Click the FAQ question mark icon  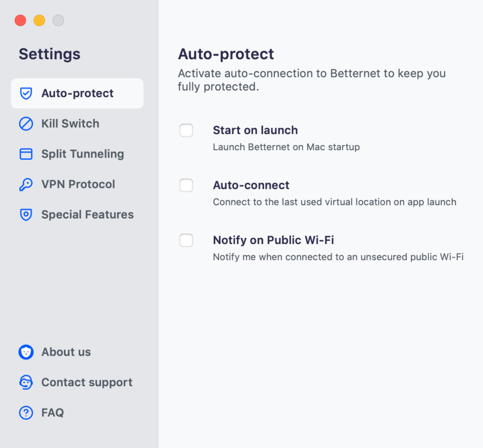tap(26, 413)
